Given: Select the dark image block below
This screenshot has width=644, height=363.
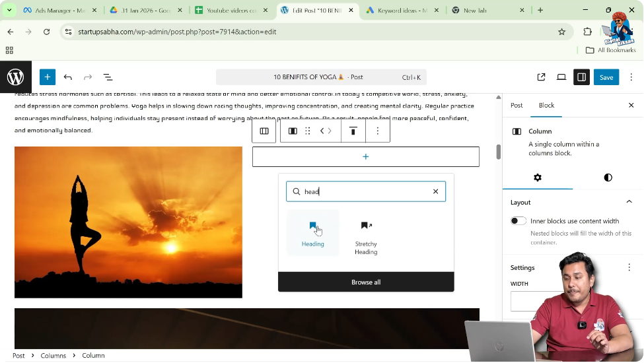Looking at the screenshot, I should click(x=247, y=329).
